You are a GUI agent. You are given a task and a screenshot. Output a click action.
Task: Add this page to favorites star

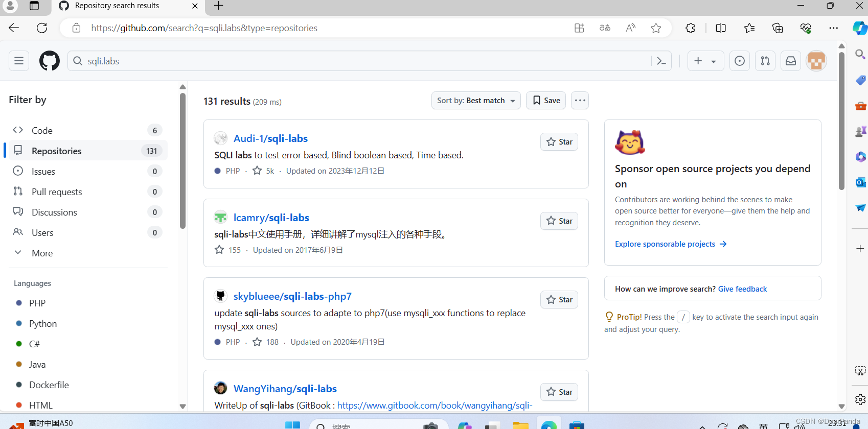click(656, 28)
